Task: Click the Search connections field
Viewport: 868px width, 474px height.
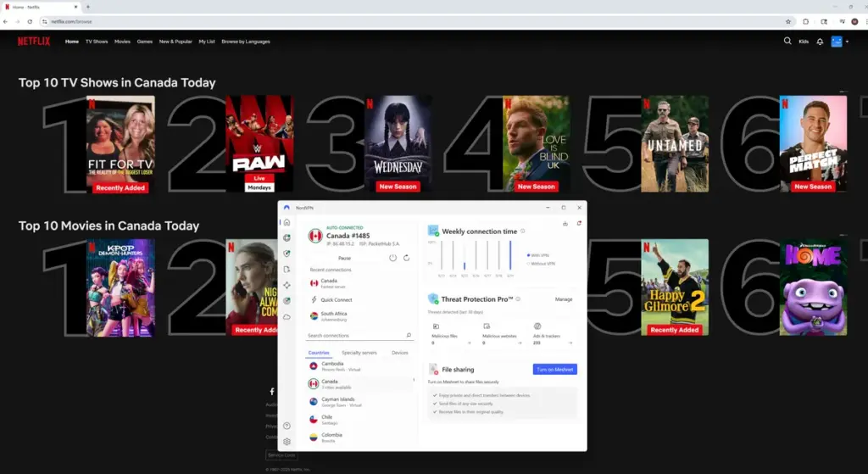Action: click(356, 336)
